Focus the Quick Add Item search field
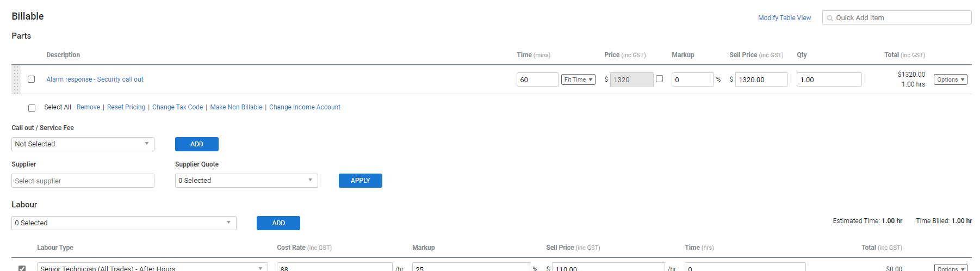 coord(897,17)
